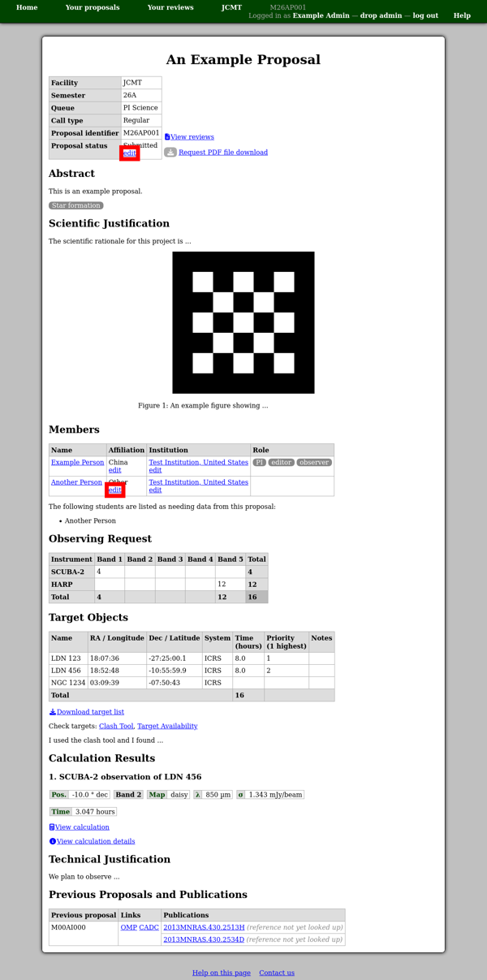Viewport: 487px width, 980px height.
Task: Click the info icon beside View calculation details
Action: click(x=53, y=842)
